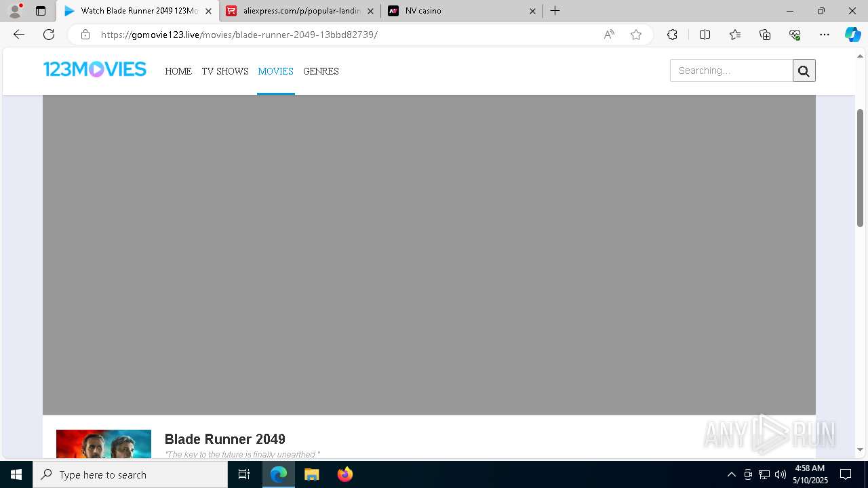Open the notification center icon
The image size is (868, 488).
pos(846,474)
